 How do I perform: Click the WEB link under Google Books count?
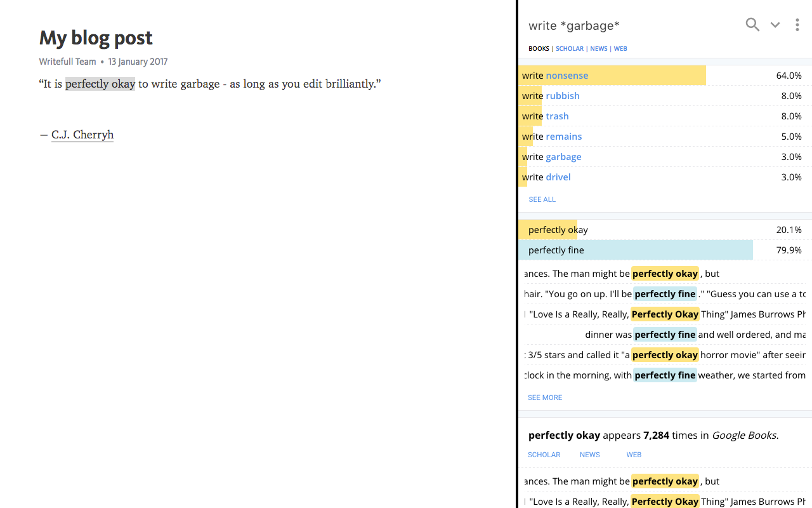(634, 455)
